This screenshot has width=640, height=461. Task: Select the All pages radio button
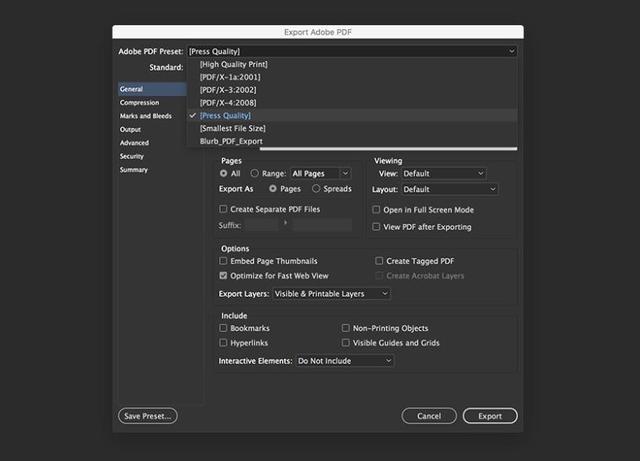[223, 173]
